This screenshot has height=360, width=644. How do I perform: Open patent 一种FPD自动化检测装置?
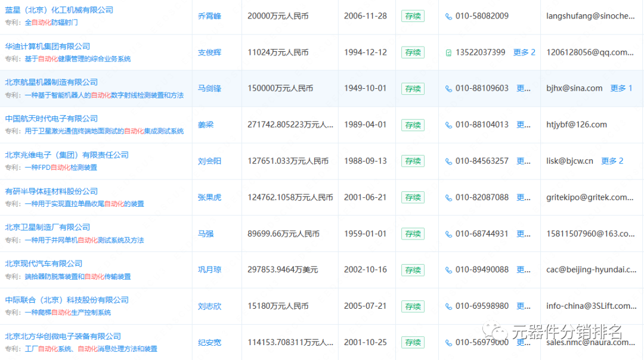(x=61, y=167)
